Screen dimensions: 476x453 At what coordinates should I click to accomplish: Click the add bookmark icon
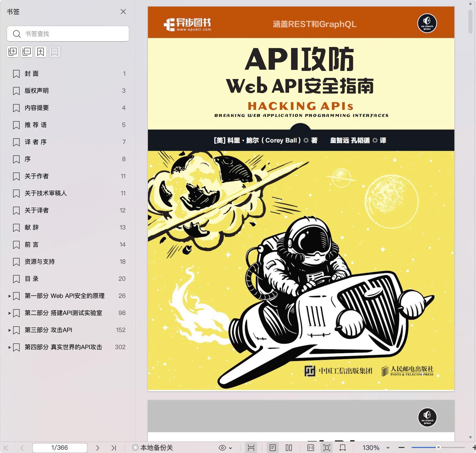tap(41, 52)
